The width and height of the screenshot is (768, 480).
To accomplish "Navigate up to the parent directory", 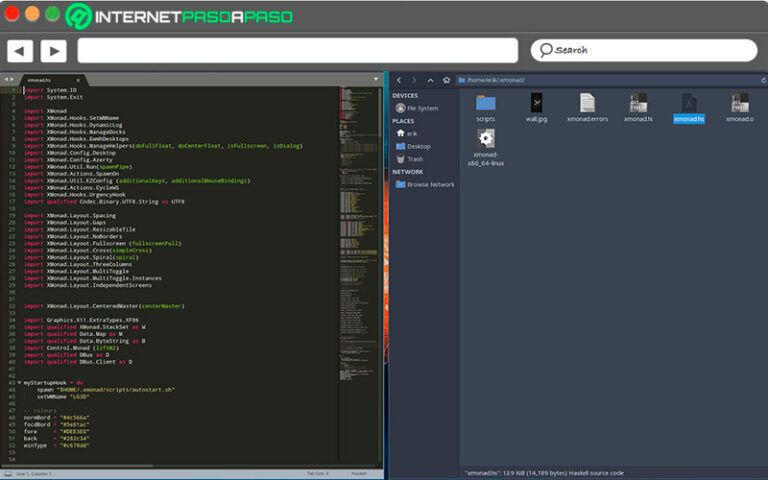I will point(430,79).
